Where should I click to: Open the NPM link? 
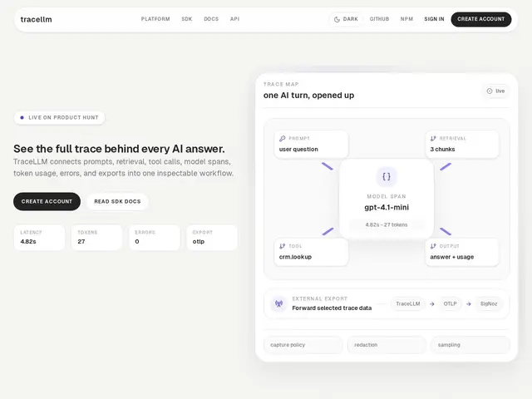click(x=406, y=19)
